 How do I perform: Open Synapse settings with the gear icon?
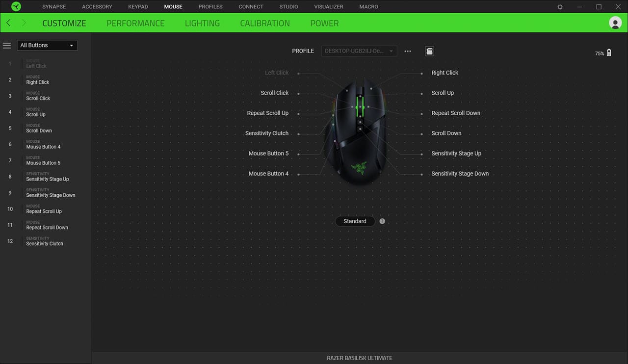(x=559, y=6)
